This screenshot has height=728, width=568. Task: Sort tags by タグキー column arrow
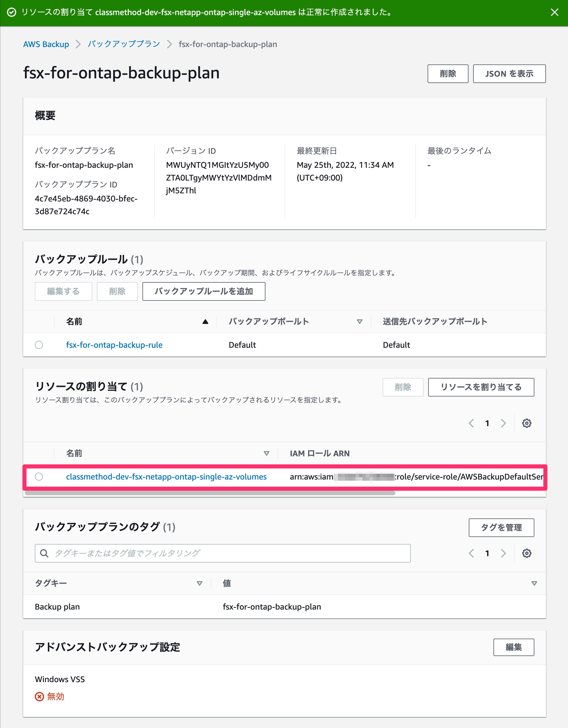click(199, 583)
